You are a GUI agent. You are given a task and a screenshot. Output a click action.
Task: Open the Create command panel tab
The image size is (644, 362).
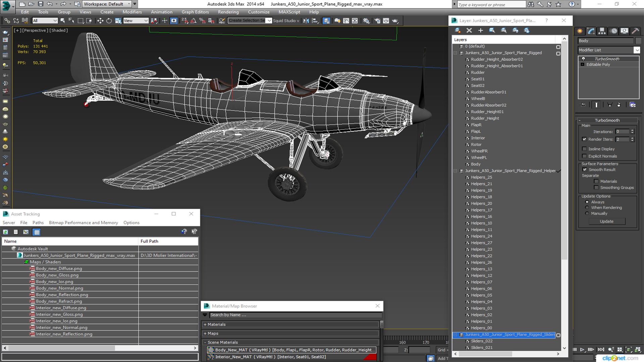580,31
